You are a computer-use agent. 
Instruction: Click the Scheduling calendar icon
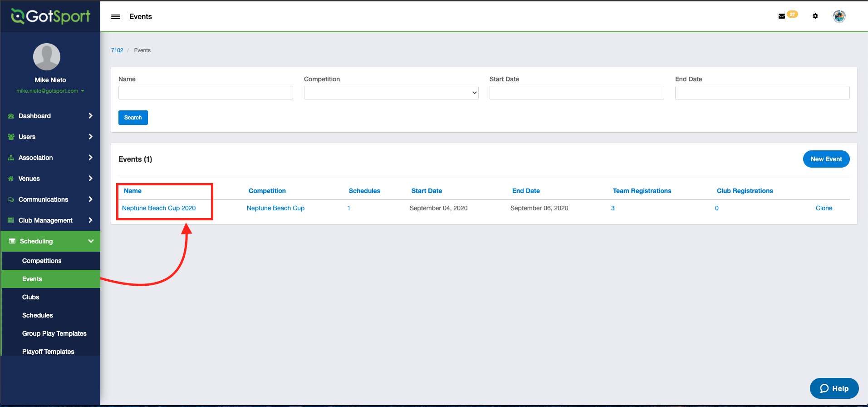coord(12,241)
